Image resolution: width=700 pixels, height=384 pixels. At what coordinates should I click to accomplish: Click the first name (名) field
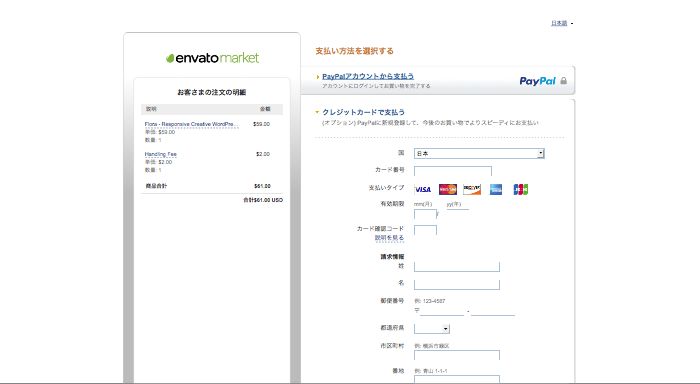[x=457, y=284]
